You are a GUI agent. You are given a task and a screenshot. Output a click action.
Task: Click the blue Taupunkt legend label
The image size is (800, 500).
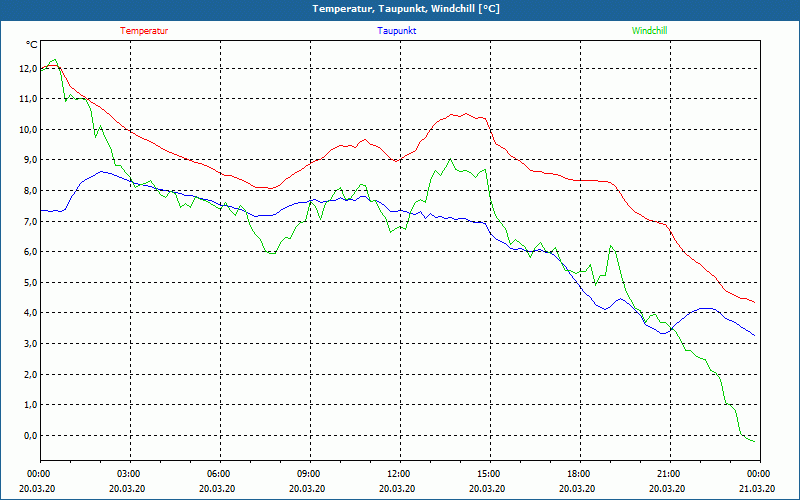pos(396,31)
